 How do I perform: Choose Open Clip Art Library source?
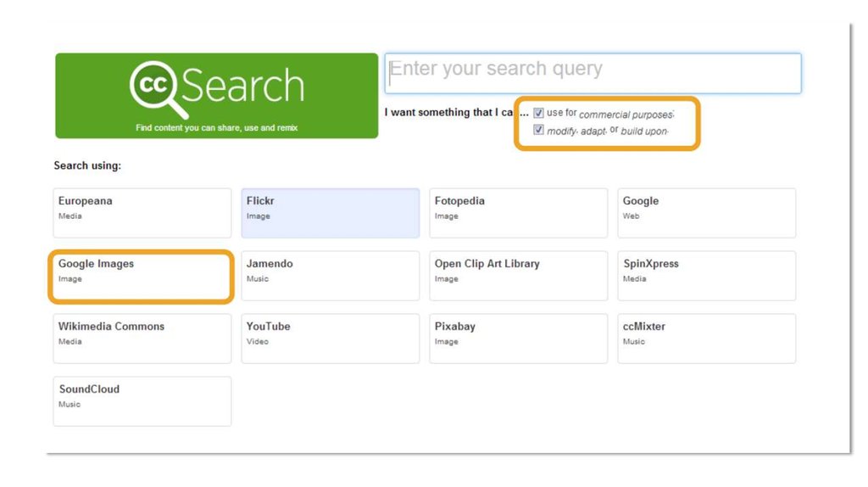(x=518, y=276)
